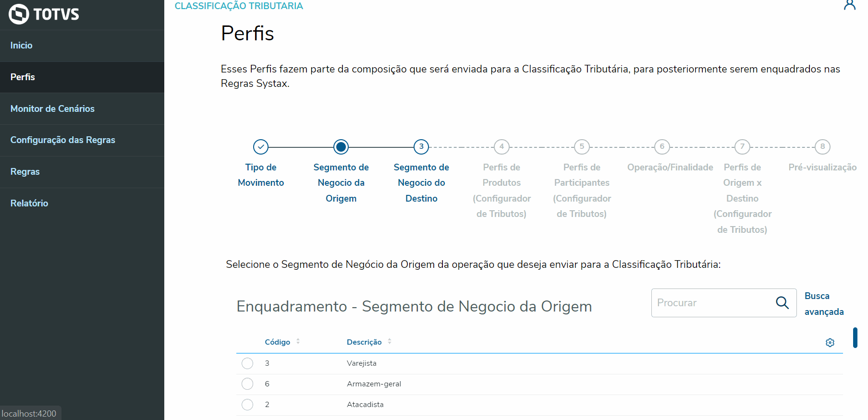Sort table by Descrição column arrows

[x=390, y=342]
